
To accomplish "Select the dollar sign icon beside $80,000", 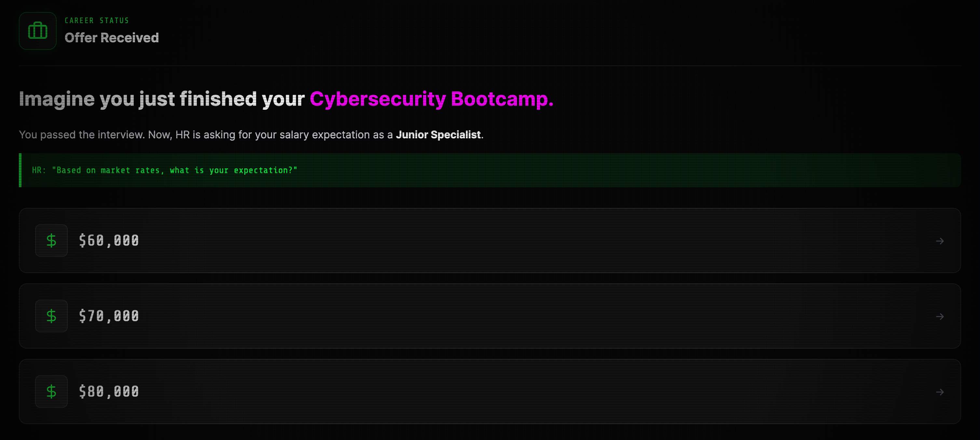I will 51,391.
